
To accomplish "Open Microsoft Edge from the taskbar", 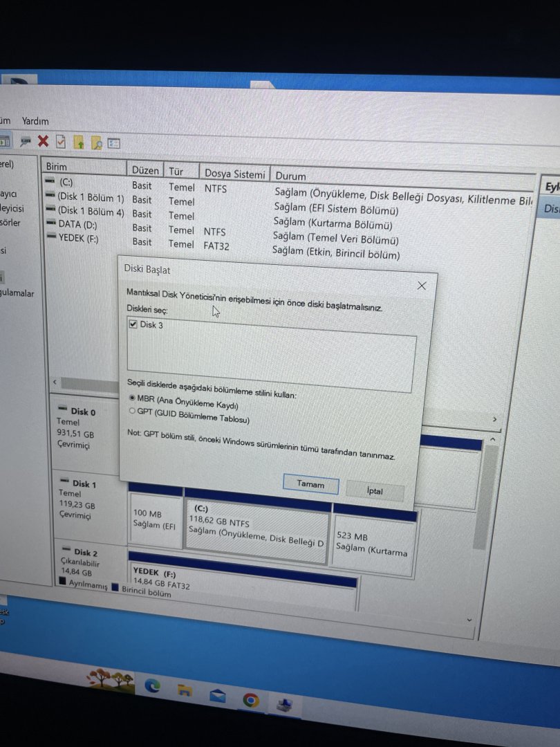I will (x=153, y=685).
